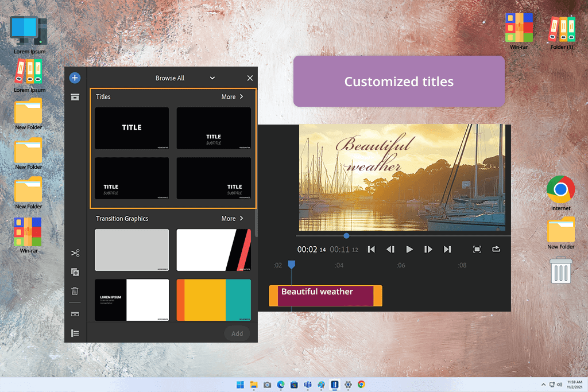588x392 pixels.
Task: Select the bottom-left TITLE SUBTITLE template
Action: click(x=131, y=178)
